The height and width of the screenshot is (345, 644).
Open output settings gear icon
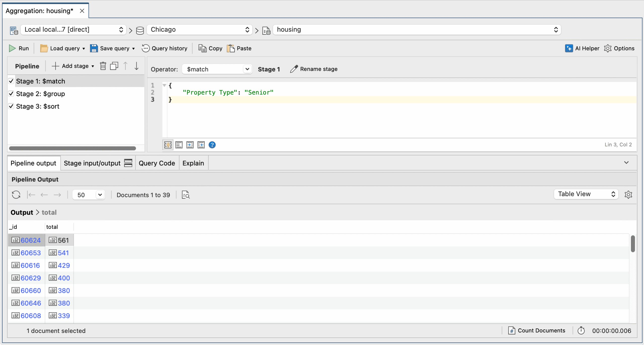(628, 194)
